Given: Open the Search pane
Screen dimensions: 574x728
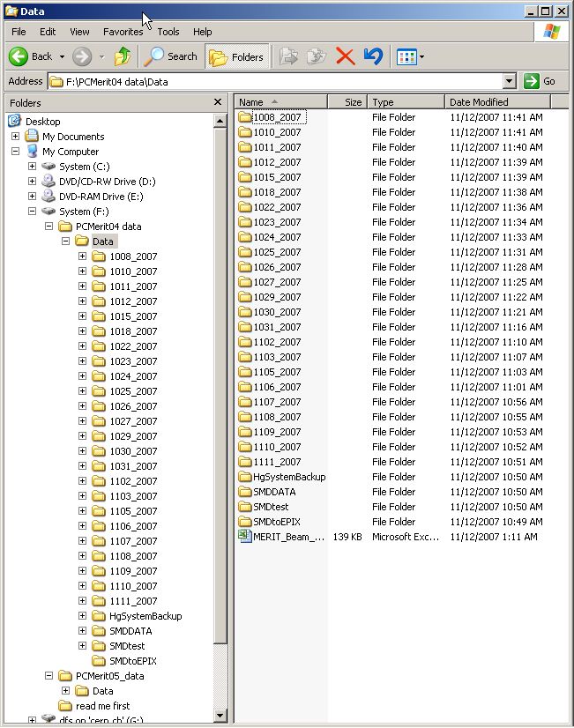Looking at the screenshot, I should coord(171,56).
